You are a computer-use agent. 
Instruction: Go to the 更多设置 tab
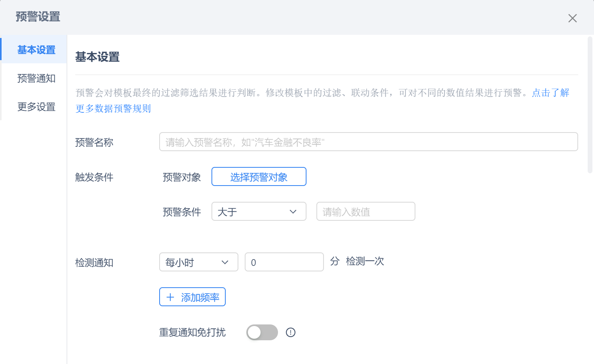pos(36,107)
